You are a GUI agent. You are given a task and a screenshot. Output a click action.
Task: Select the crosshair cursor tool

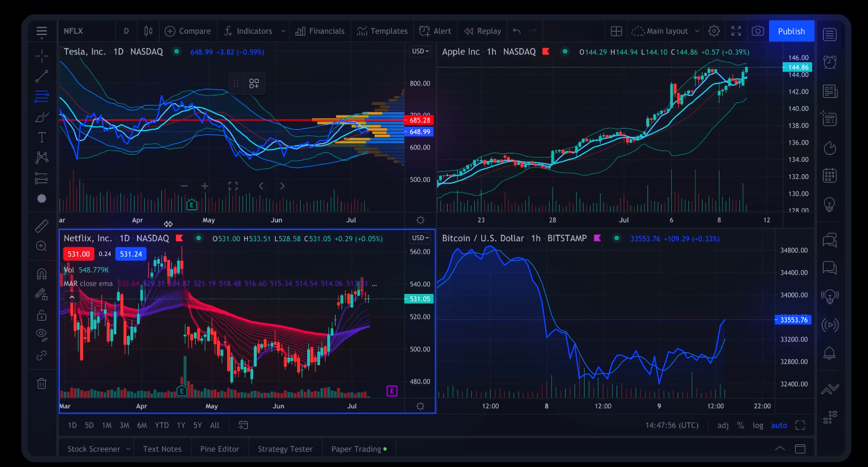pyautogui.click(x=42, y=56)
